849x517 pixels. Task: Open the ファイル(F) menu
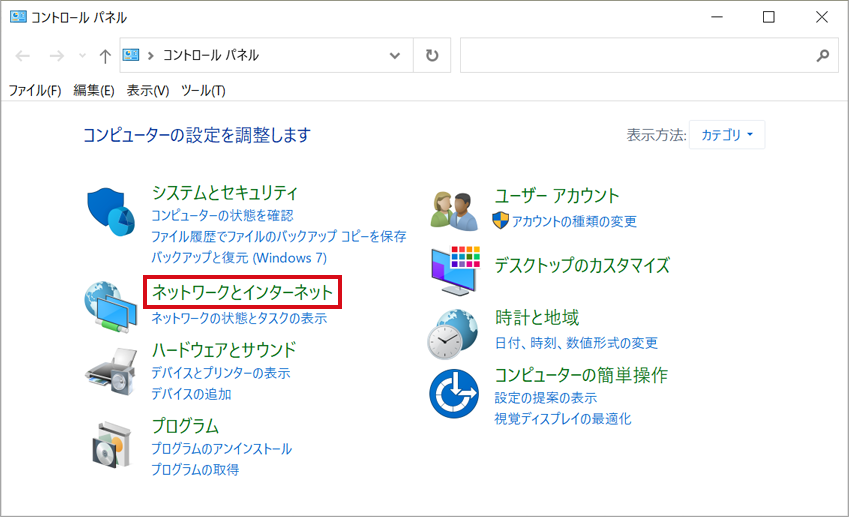pos(35,90)
